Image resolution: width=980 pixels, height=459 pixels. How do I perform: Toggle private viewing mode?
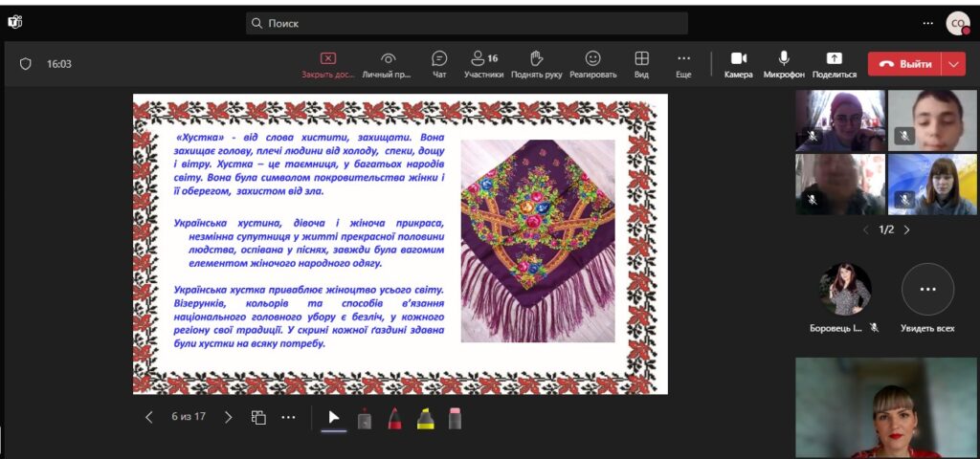click(x=388, y=63)
